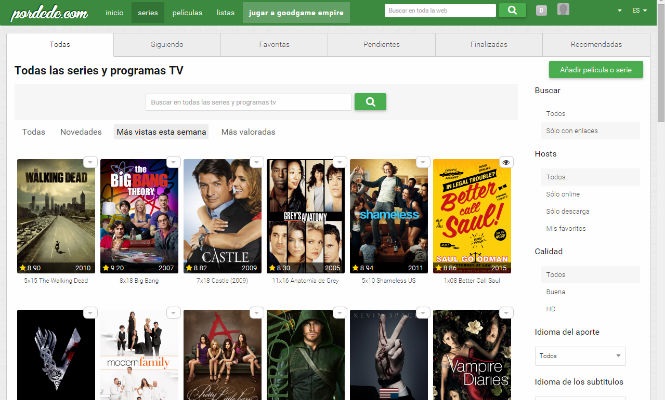Select the Más valoradas filter
The height and width of the screenshot is (400, 665).
[x=248, y=132]
